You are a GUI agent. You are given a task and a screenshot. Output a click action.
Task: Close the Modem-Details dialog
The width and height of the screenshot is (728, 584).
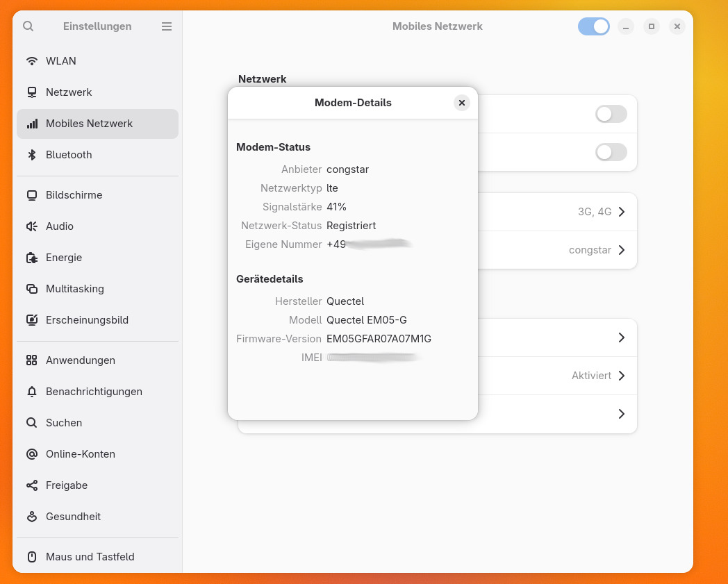pyautogui.click(x=461, y=103)
